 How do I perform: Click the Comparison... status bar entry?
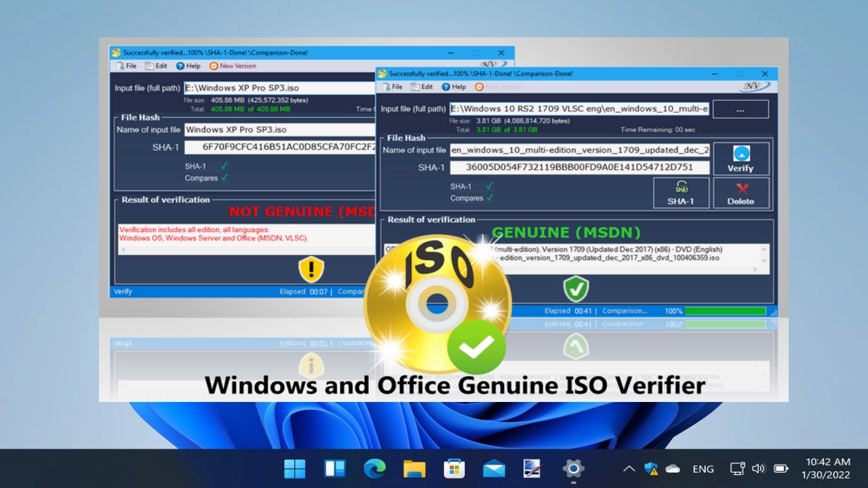(625, 311)
